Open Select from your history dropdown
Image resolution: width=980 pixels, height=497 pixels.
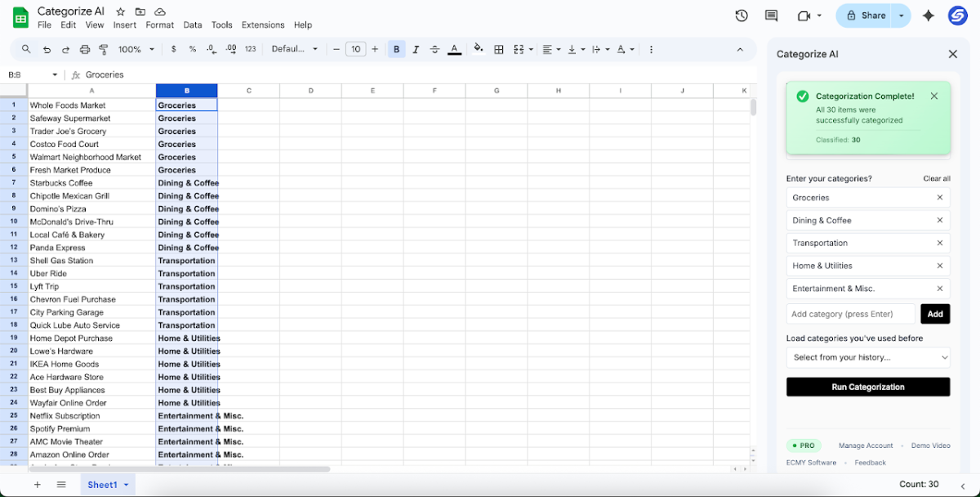pos(868,357)
